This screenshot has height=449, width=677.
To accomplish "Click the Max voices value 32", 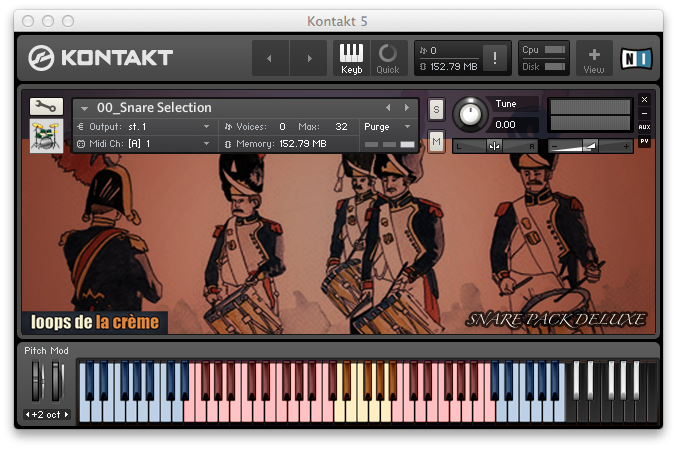I will tap(341, 127).
